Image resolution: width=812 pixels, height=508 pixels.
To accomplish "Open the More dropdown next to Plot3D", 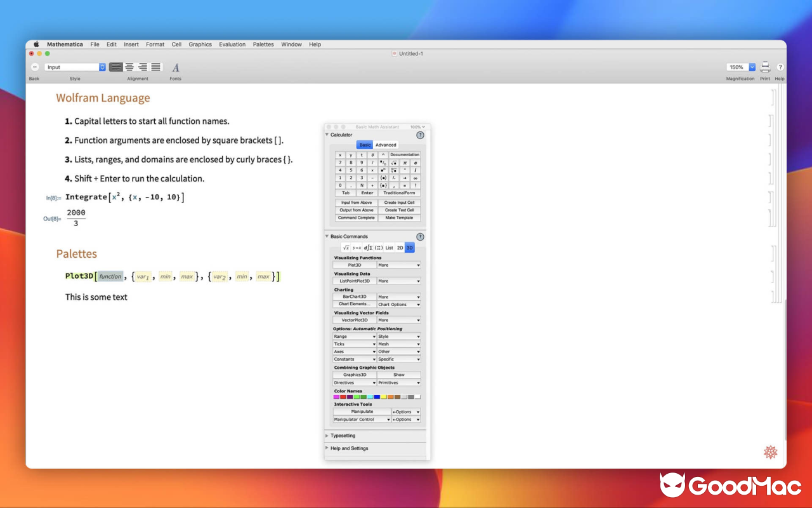I will click(398, 265).
